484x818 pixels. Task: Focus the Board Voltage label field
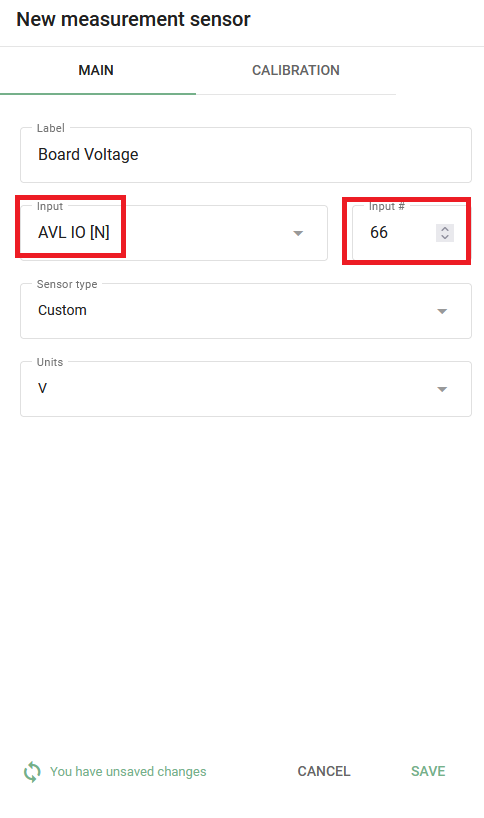(x=246, y=155)
